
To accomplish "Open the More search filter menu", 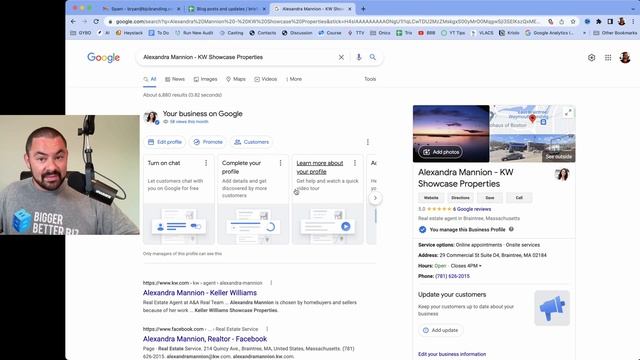I will [294, 79].
